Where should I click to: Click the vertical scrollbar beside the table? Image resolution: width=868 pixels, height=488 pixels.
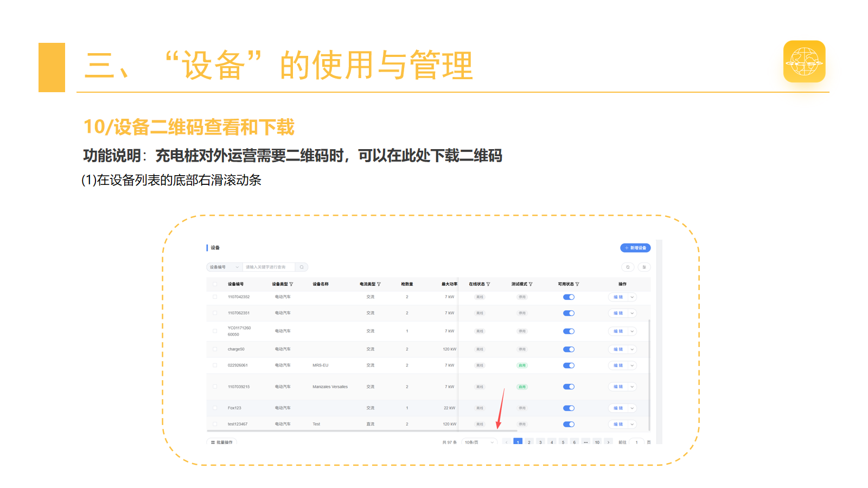[x=649, y=375]
